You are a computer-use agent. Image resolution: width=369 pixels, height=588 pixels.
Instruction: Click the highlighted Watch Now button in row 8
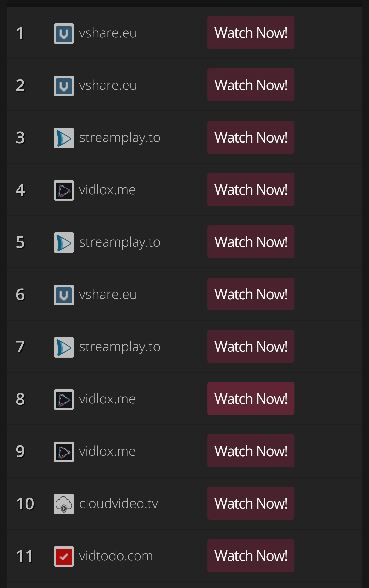click(x=251, y=399)
